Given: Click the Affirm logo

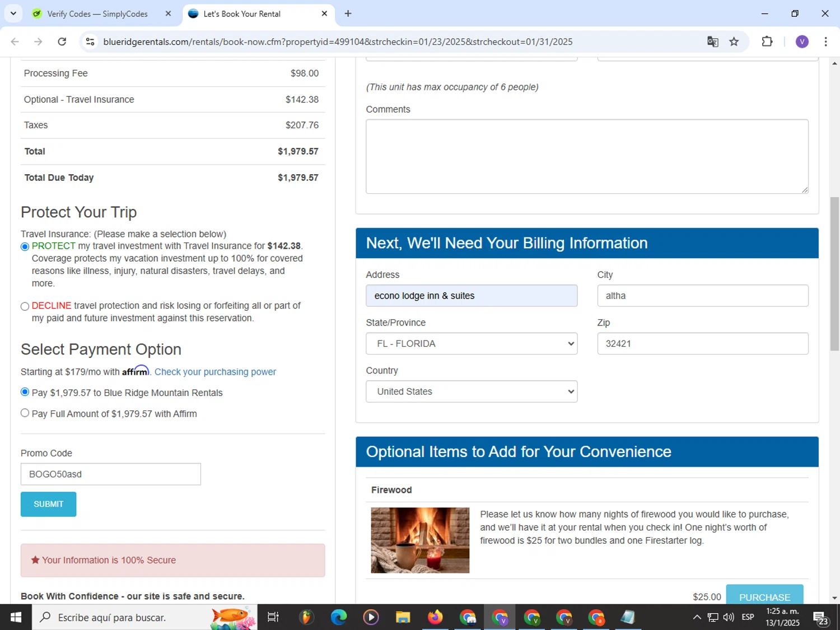Looking at the screenshot, I should pyautogui.click(x=136, y=371).
